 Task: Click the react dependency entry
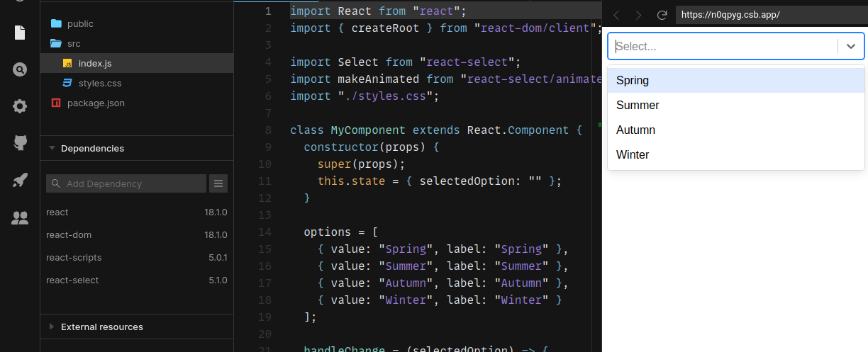(137, 212)
